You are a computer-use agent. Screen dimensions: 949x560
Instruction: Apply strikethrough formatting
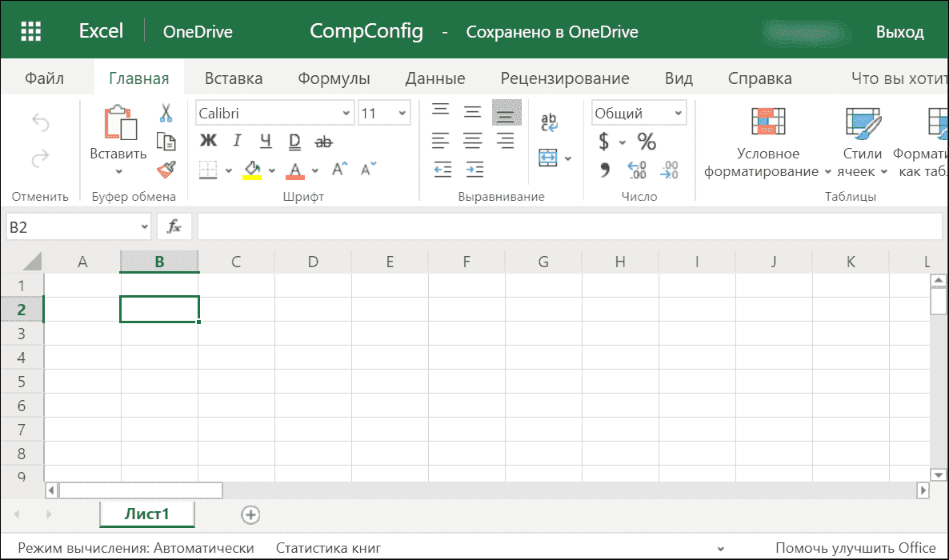[x=323, y=141]
